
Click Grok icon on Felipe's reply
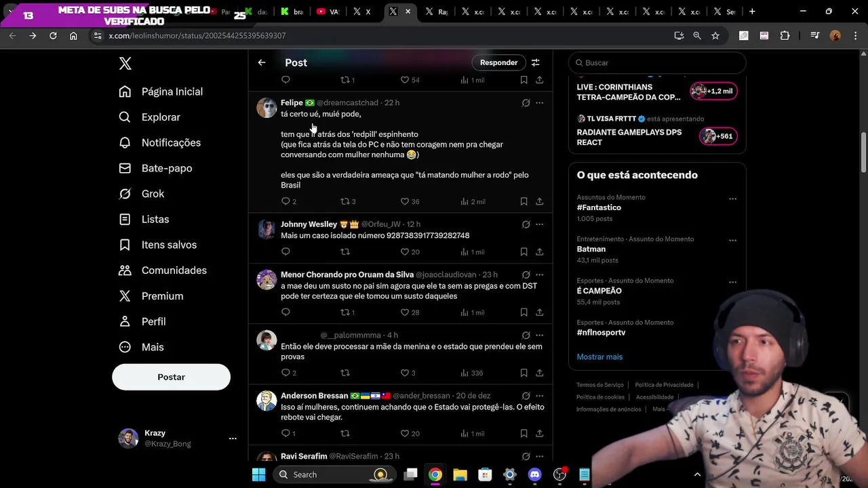(526, 103)
